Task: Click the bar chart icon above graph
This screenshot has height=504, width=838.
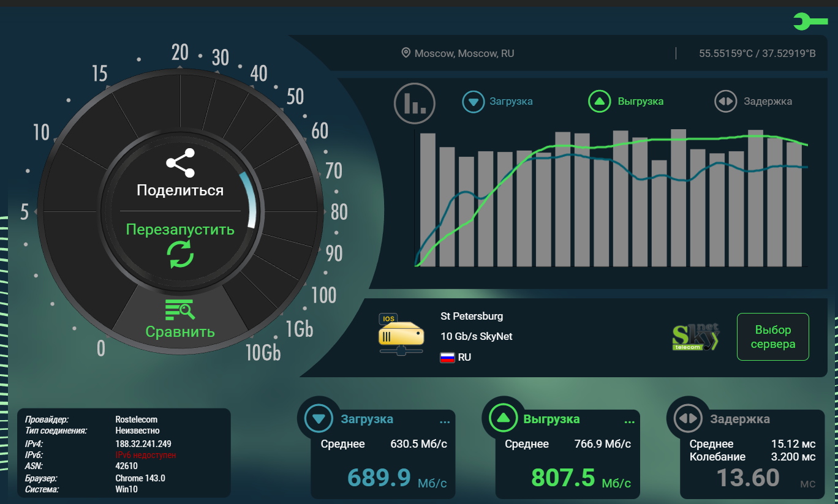Action: coord(414,103)
